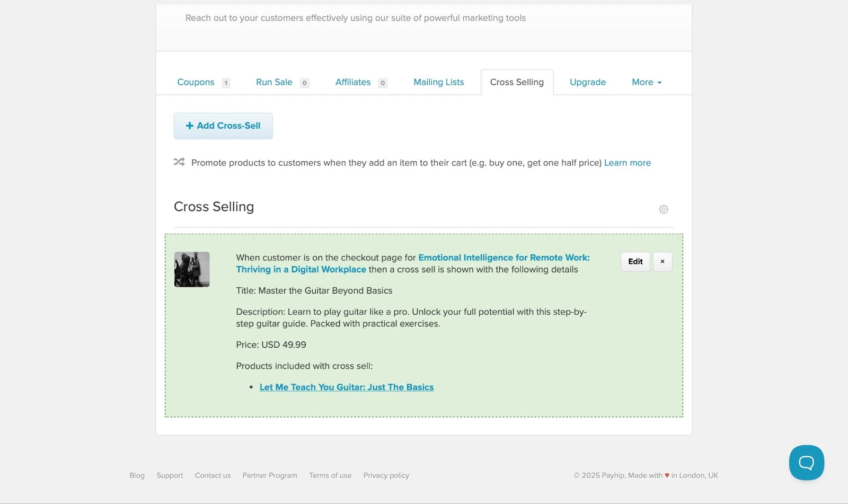Click Contact us in the footer

pos(213,475)
